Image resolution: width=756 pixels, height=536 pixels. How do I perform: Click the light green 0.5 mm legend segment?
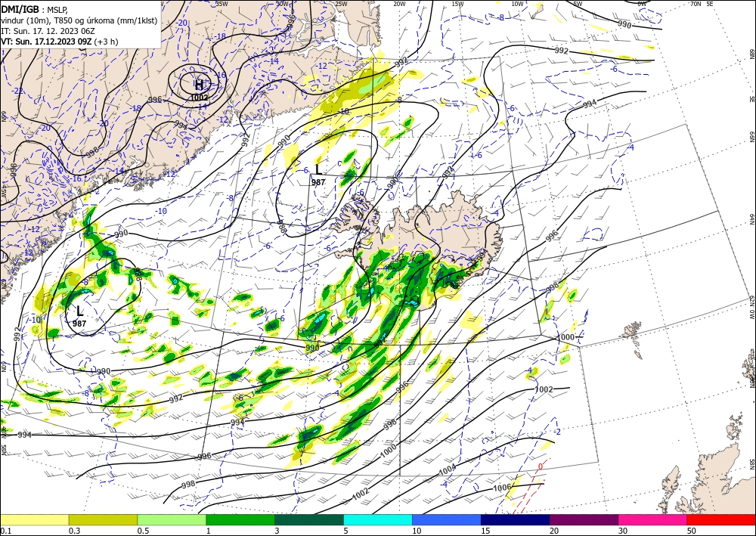[172, 519]
